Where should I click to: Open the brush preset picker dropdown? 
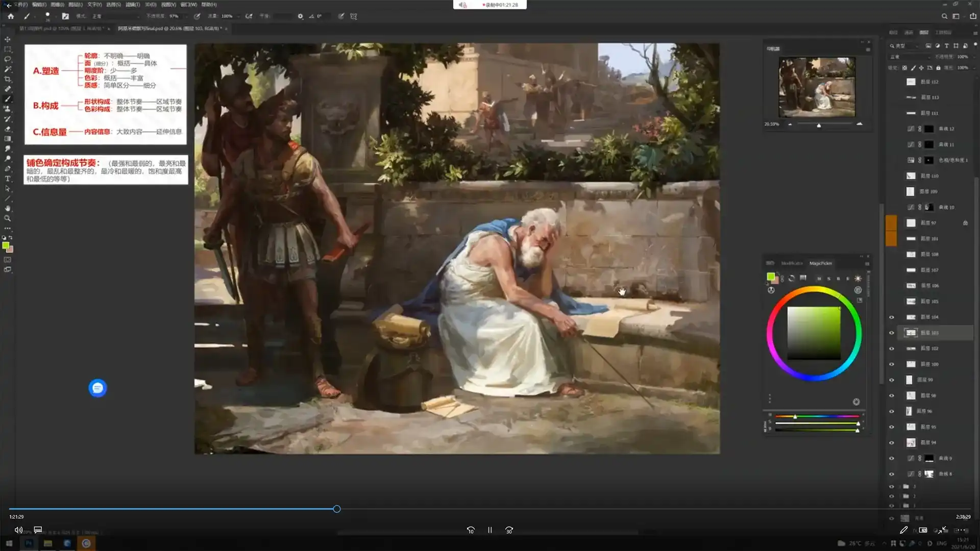pyautogui.click(x=47, y=16)
